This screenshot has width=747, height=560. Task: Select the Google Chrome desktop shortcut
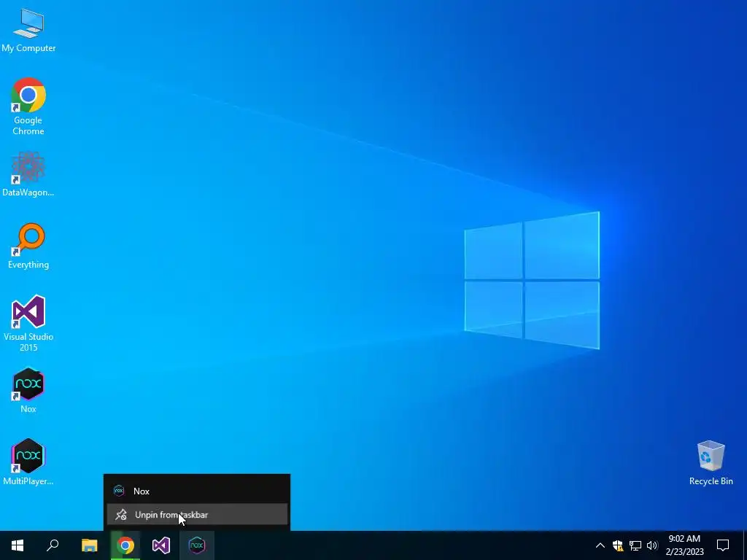(x=28, y=106)
